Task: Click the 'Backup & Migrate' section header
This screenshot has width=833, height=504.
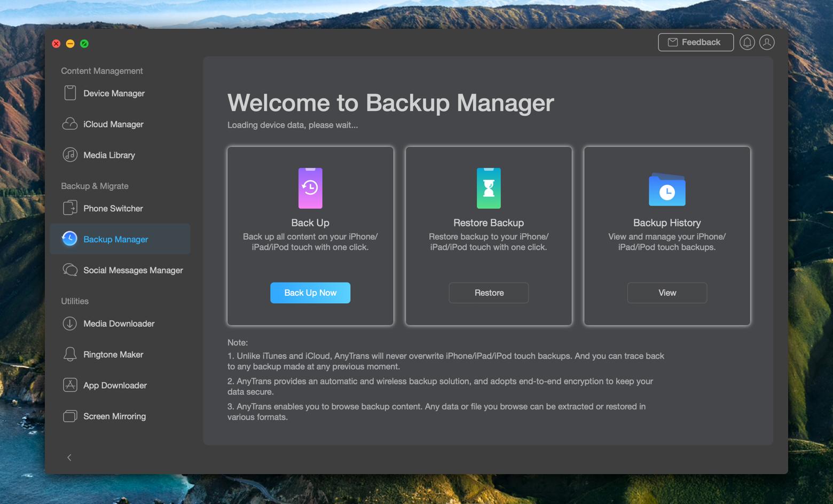Action: pyautogui.click(x=95, y=186)
